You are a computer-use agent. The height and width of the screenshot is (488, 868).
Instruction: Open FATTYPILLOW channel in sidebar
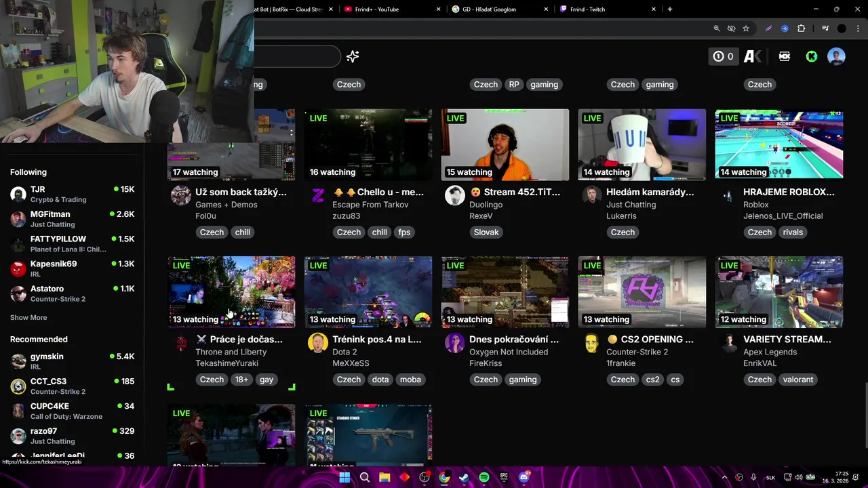click(x=72, y=244)
